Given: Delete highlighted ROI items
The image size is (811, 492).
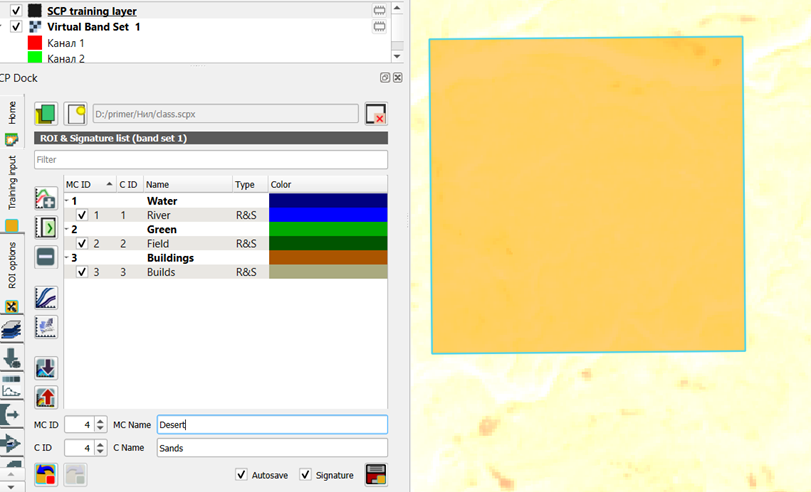Looking at the screenshot, I should pyautogui.click(x=46, y=257).
